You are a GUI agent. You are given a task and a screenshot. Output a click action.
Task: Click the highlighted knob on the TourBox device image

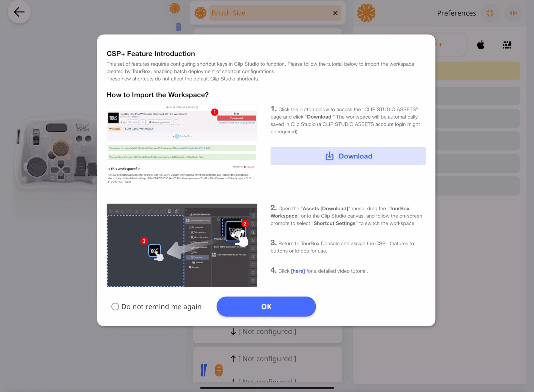pyautogui.click(x=61, y=148)
